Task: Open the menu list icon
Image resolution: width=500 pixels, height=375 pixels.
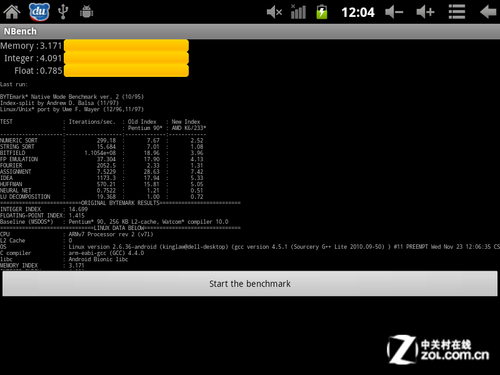Action: coord(457,12)
